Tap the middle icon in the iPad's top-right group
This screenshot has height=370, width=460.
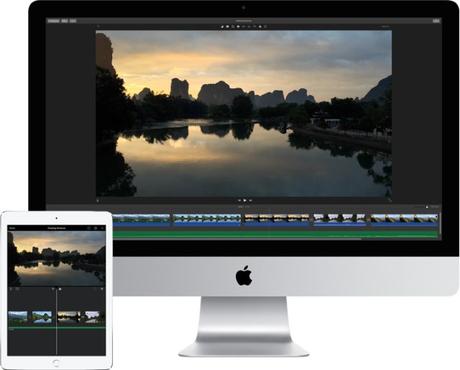coord(95,228)
